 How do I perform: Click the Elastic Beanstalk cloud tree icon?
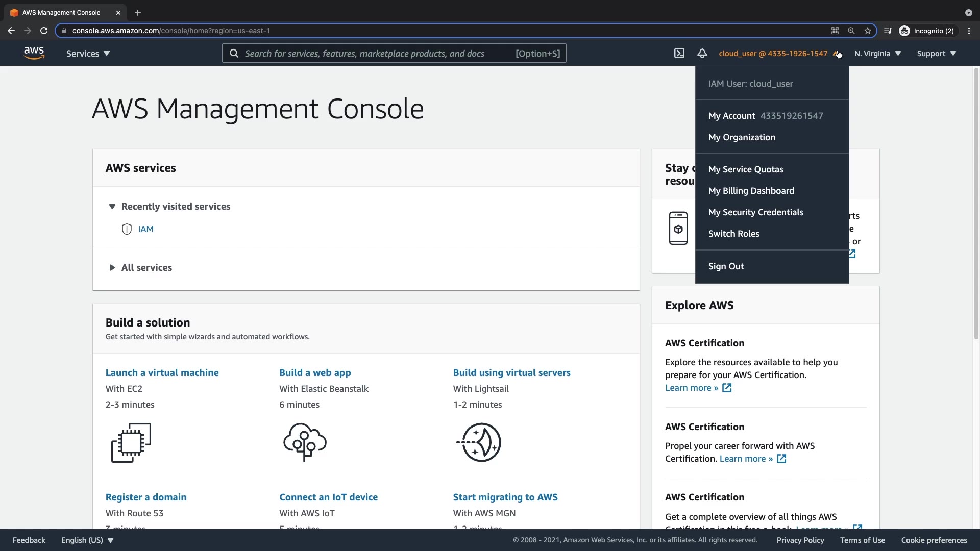pos(305,442)
